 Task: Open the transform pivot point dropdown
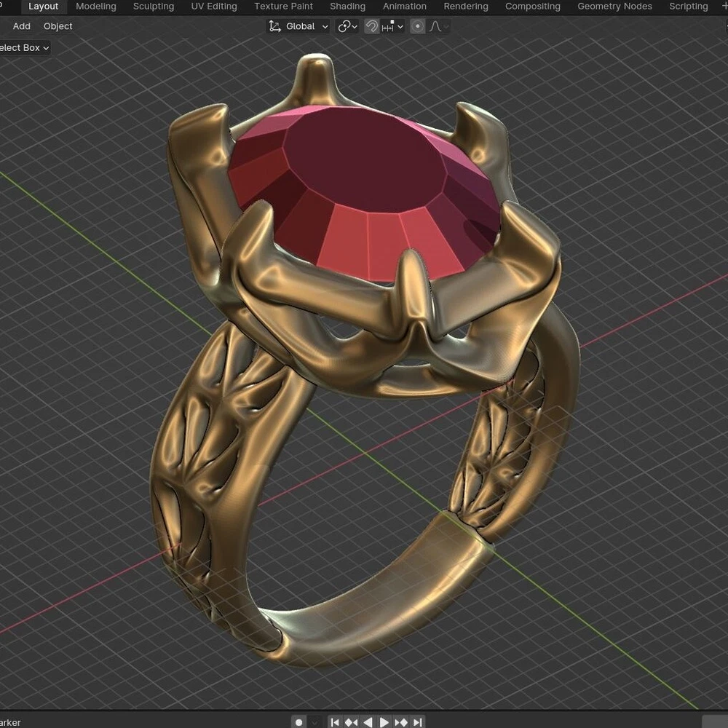348,26
